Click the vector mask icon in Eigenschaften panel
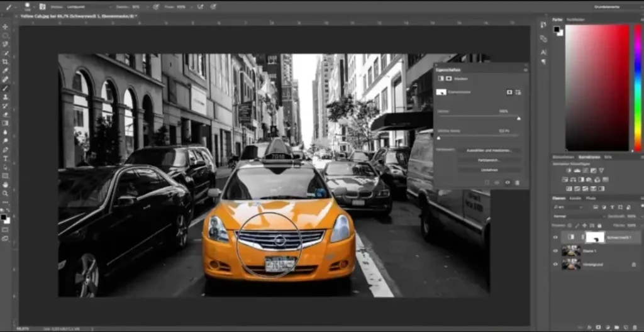 click(x=518, y=92)
